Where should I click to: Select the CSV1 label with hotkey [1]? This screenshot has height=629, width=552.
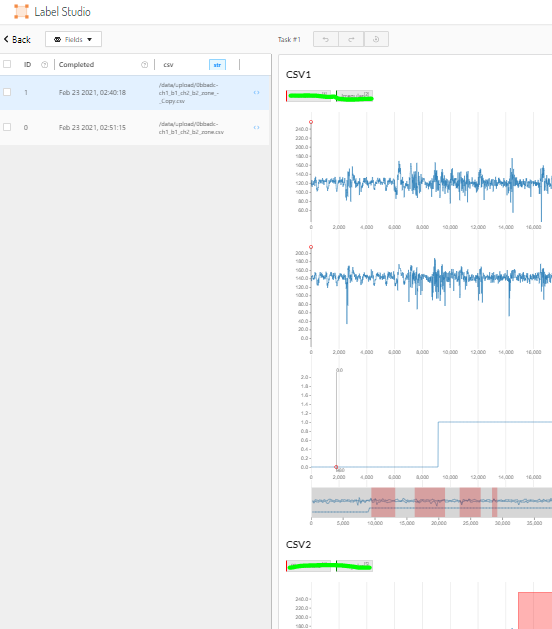(x=308, y=96)
